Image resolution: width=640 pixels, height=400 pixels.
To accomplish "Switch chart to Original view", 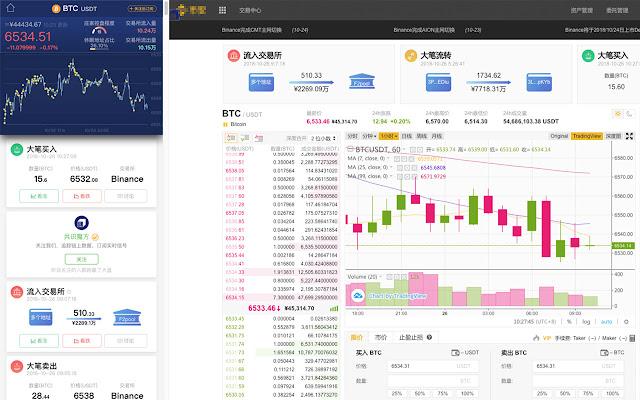I will pos(559,136).
